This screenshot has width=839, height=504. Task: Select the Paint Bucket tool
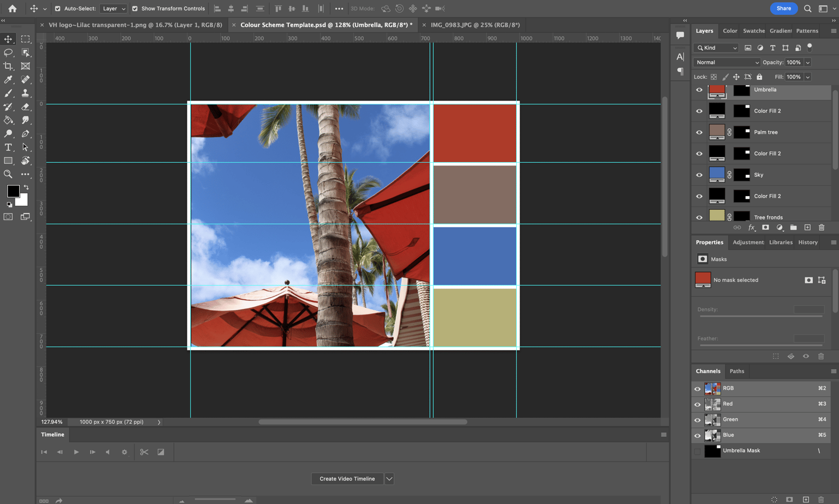[8, 120]
